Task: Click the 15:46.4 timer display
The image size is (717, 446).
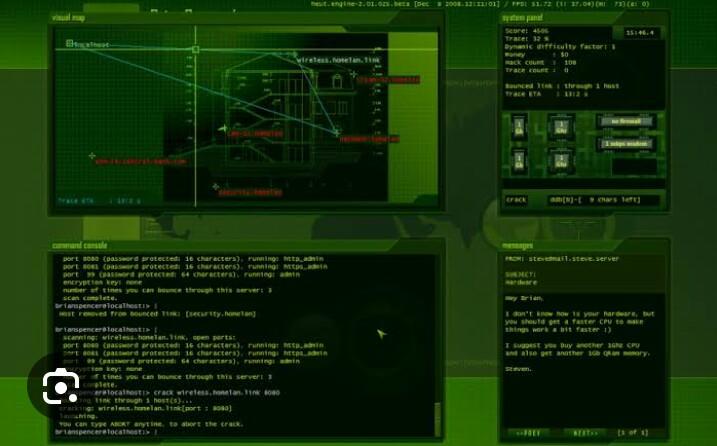Action: (x=640, y=33)
